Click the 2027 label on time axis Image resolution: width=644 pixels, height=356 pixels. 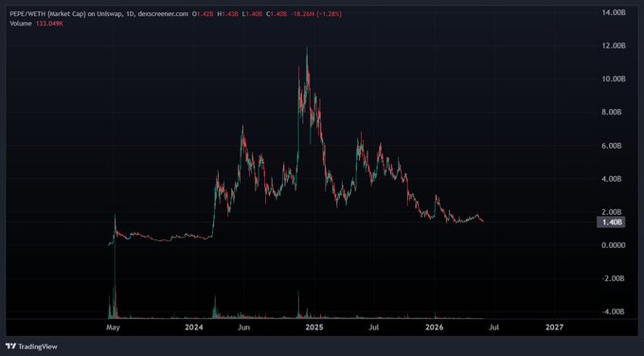(554, 328)
